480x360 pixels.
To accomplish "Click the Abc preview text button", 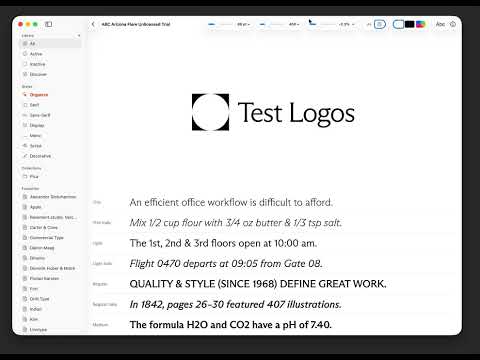I will (x=440, y=24).
